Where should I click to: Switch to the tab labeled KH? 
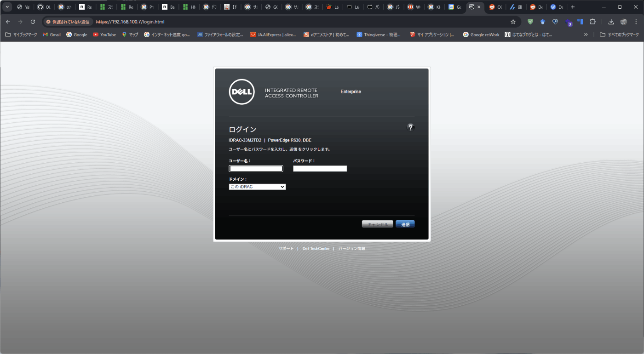pos(434,7)
